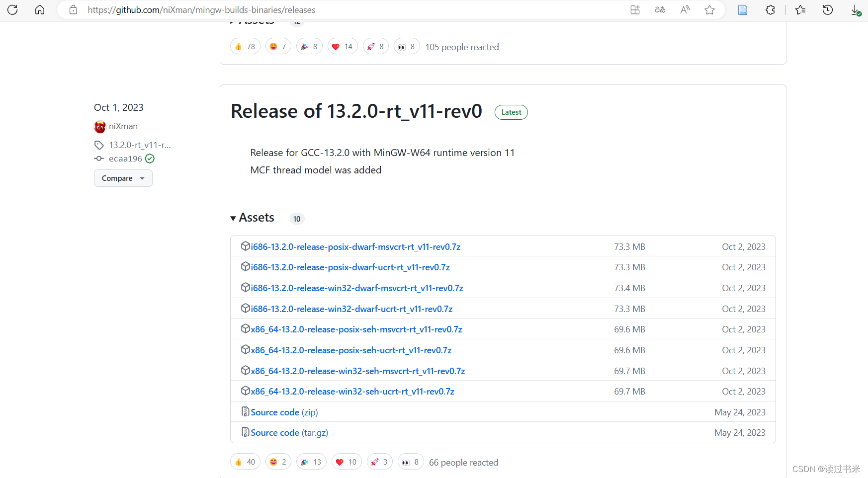868x478 pixels.
Task: Open browsing History via clock icon
Action: click(828, 9)
